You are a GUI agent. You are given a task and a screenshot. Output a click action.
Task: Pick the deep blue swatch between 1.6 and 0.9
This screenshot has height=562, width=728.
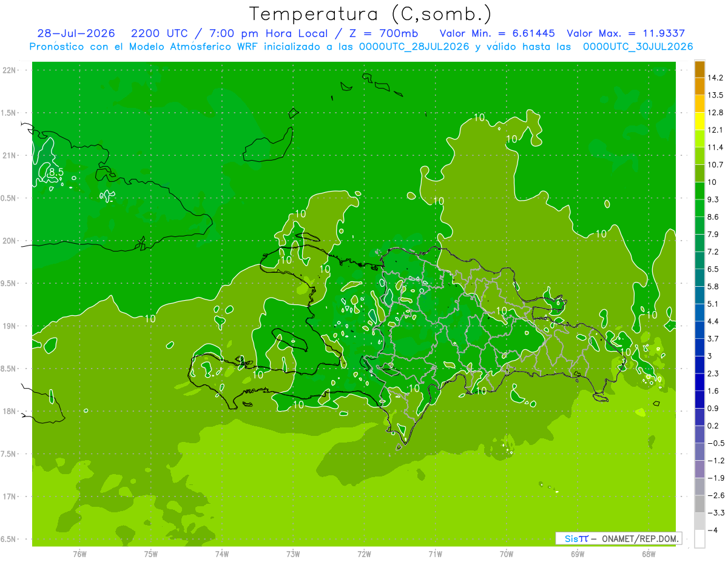click(x=699, y=400)
